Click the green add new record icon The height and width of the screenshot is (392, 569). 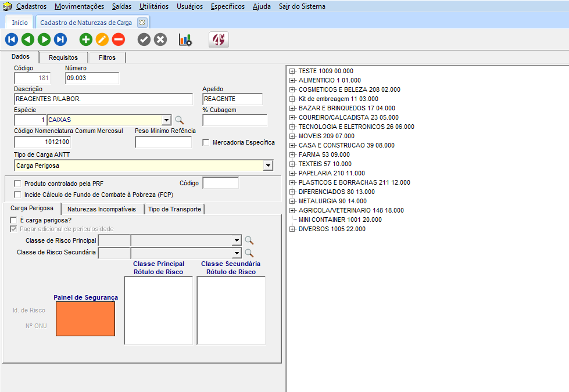[85, 39]
